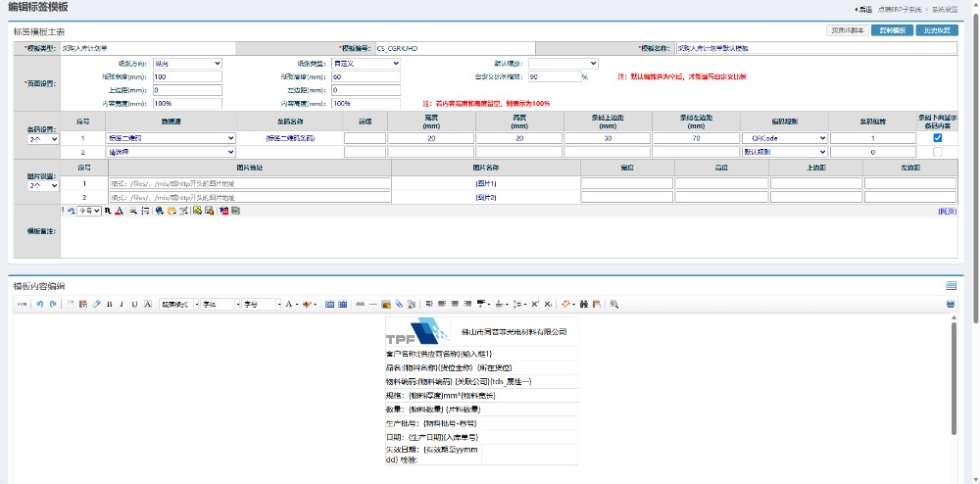Image resolution: width=980 pixels, height=484 pixels.
Task: Click the insert link chain icon in editor
Action: coord(360,304)
